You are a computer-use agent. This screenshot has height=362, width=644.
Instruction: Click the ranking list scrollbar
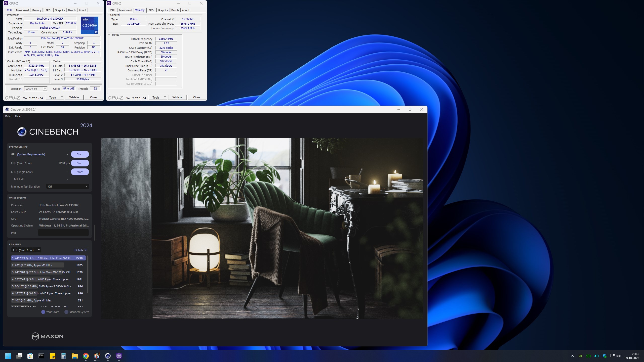point(88,275)
